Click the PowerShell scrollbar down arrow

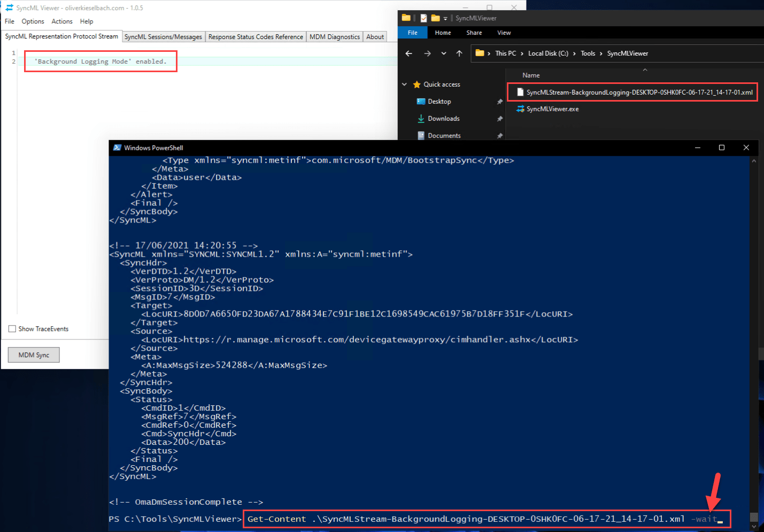(x=754, y=526)
